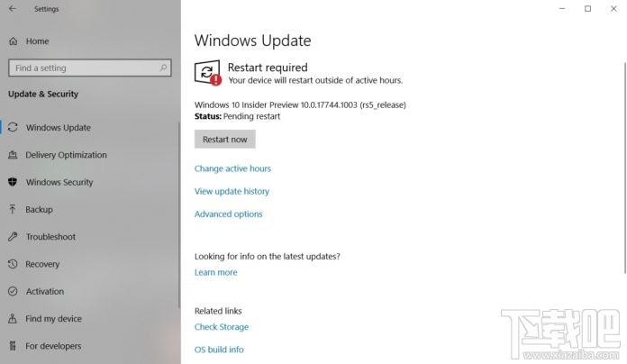
Task: Click the Delivery Optimization icon
Action: coord(13,155)
